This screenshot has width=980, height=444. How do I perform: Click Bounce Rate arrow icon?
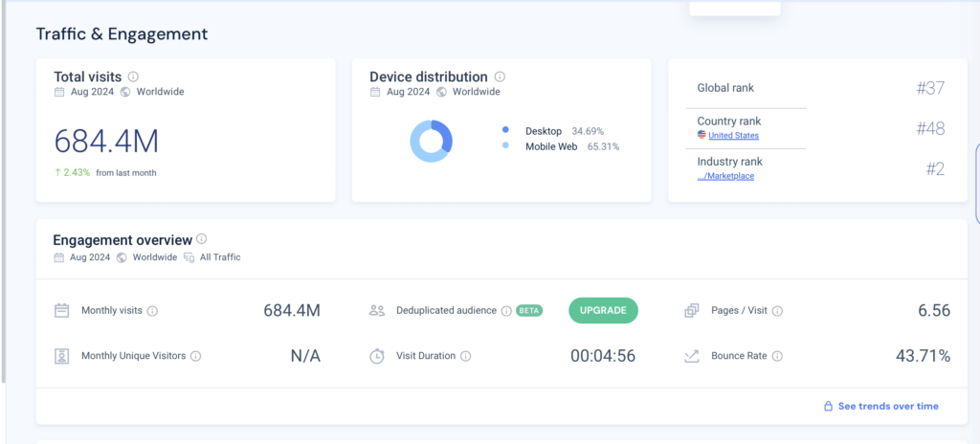(x=691, y=357)
